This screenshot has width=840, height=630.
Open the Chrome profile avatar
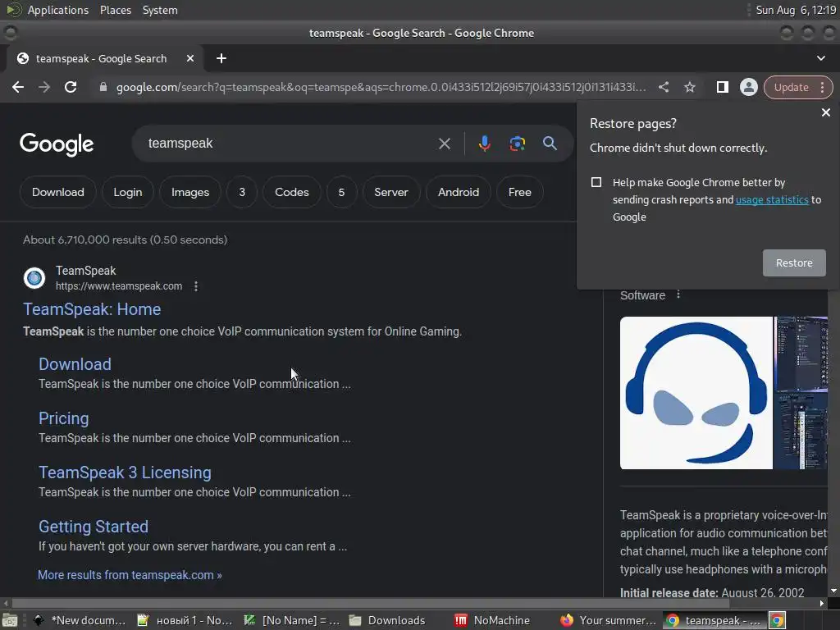tap(748, 87)
